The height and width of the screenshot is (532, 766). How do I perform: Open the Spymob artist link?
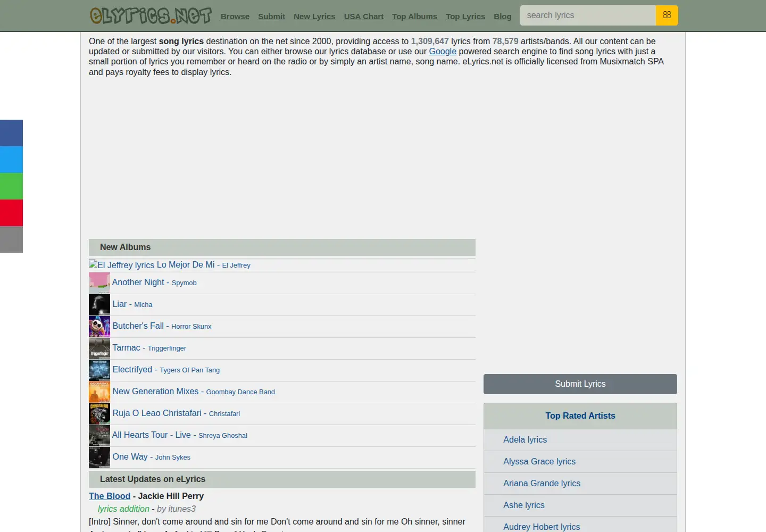point(184,283)
